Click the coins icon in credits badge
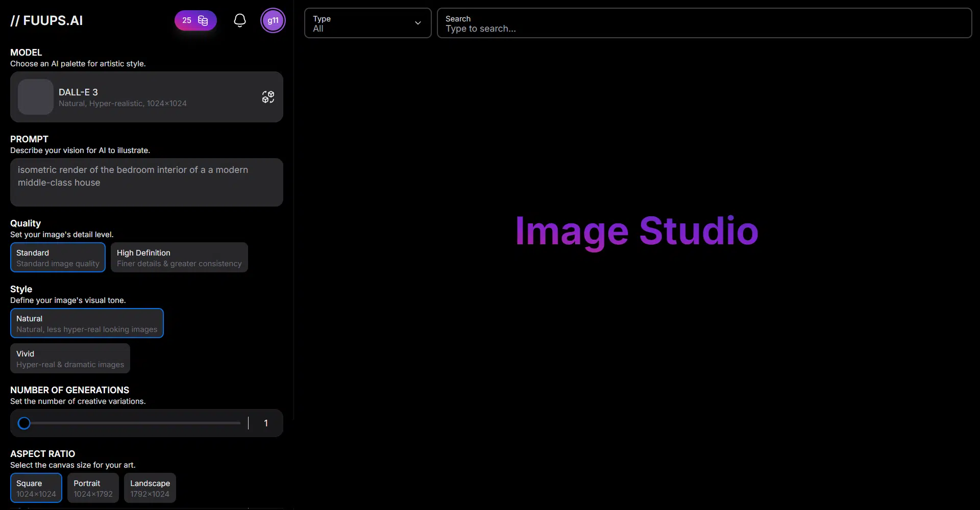The image size is (980, 510). coord(203,20)
